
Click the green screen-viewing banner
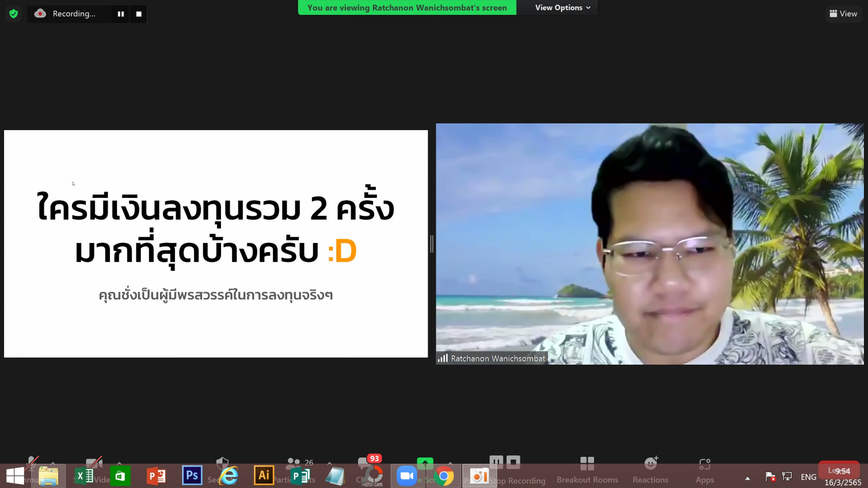[x=407, y=8]
